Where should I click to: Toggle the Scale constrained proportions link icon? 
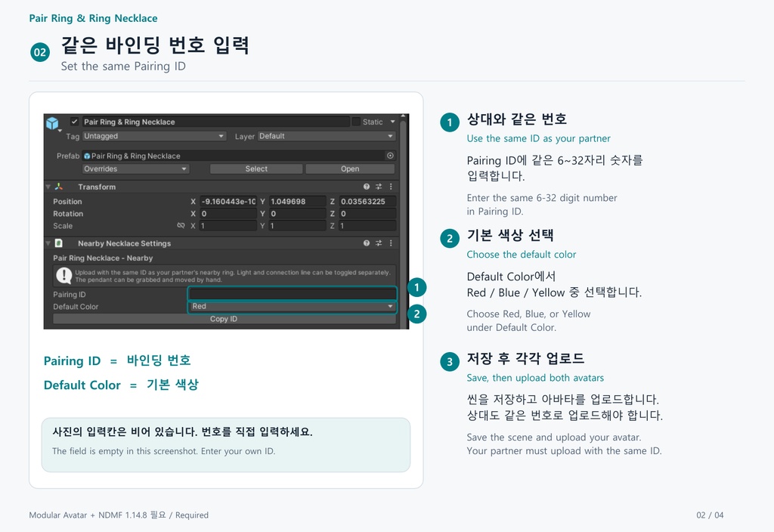[x=181, y=225]
